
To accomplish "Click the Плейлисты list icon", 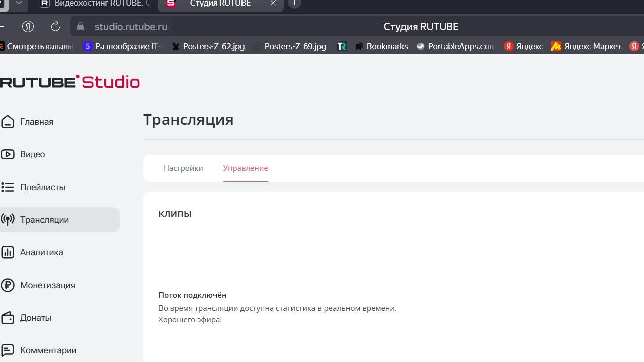I will (7, 187).
